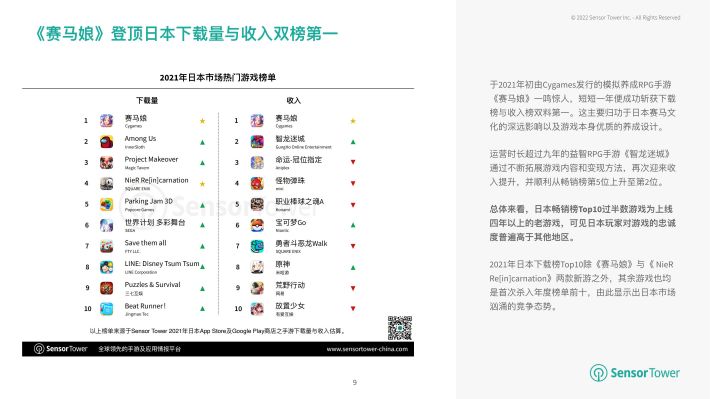Click the QR code image
Viewport: 710px width, 399px height.
[400, 328]
